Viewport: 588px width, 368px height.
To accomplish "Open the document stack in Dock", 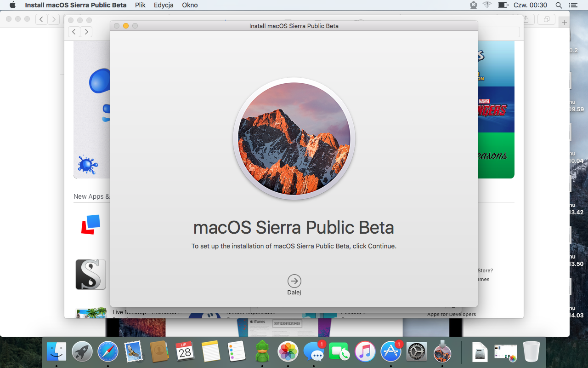I will 480,352.
